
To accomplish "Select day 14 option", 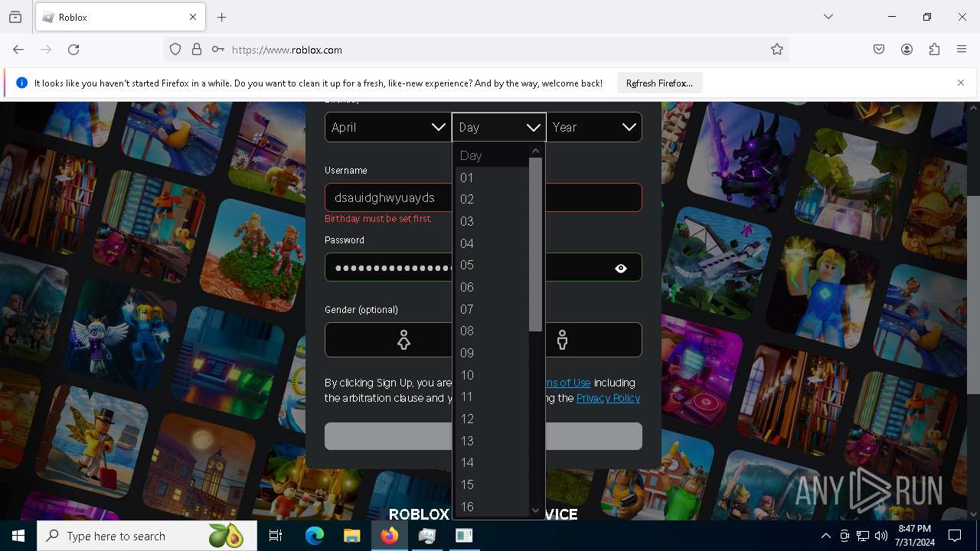I will click(492, 462).
